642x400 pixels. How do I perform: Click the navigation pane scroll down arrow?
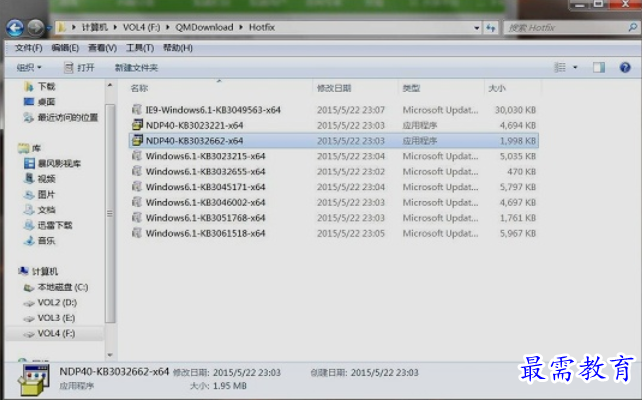click(x=110, y=355)
